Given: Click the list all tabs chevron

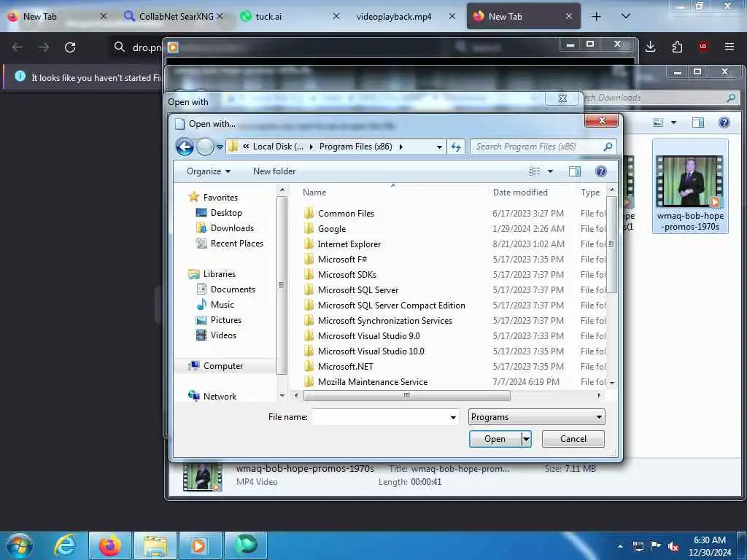Looking at the screenshot, I should (625, 16).
